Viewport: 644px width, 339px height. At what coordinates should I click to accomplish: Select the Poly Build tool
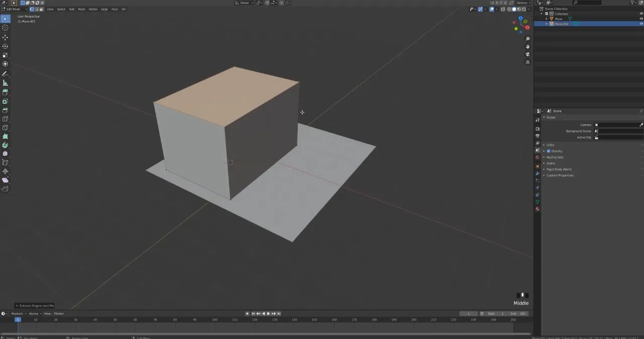(x=5, y=136)
